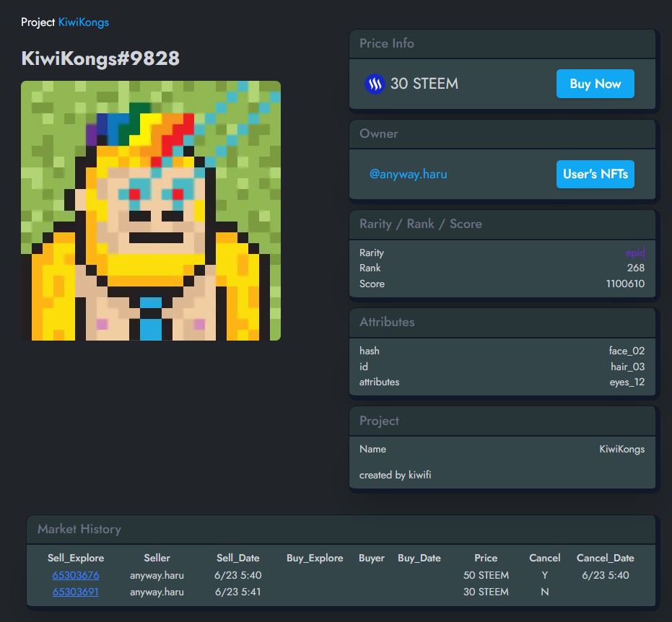Click the 50 STEEM price cell
The width and height of the screenshot is (672, 622).
click(x=486, y=575)
